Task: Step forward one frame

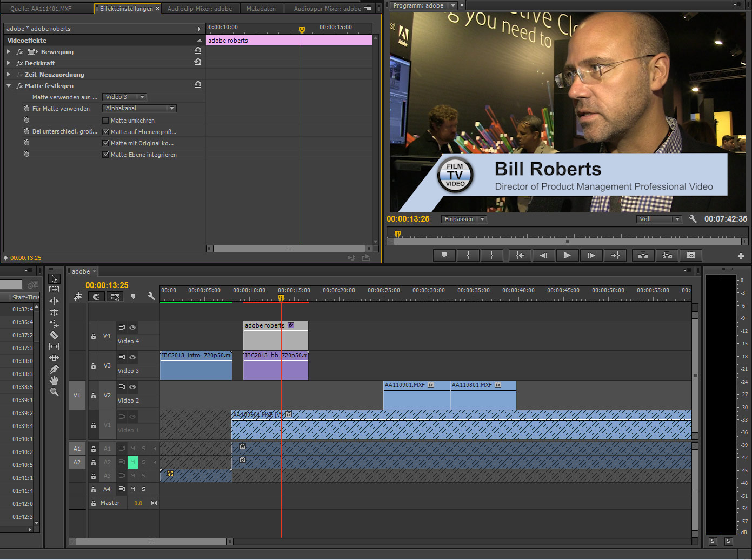Action: point(591,255)
